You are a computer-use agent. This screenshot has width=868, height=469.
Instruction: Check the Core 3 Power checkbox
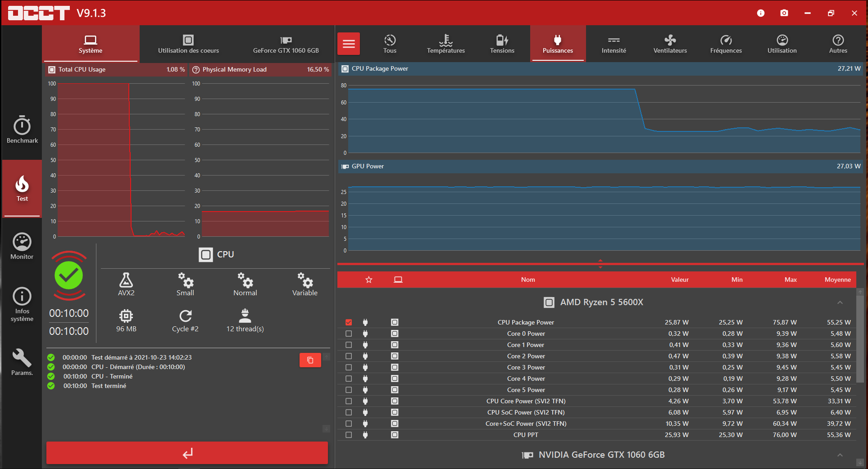click(349, 367)
